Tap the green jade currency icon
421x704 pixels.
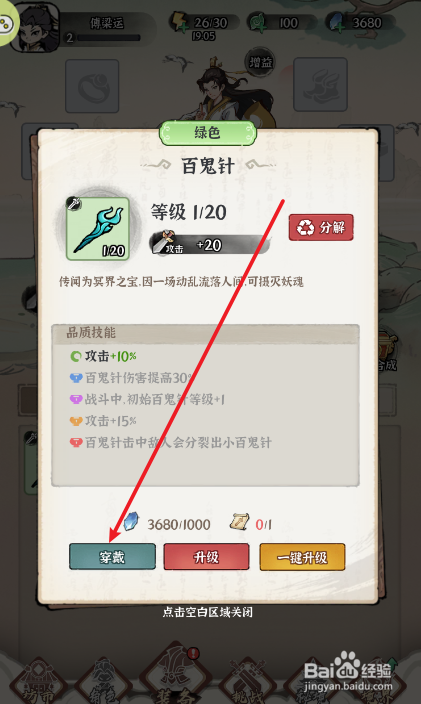point(259,23)
